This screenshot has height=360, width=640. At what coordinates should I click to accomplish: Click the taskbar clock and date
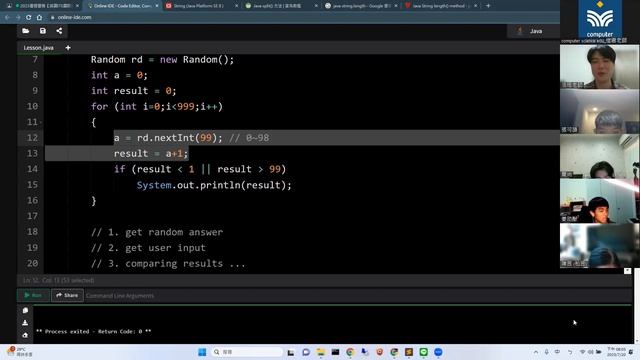point(616,352)
